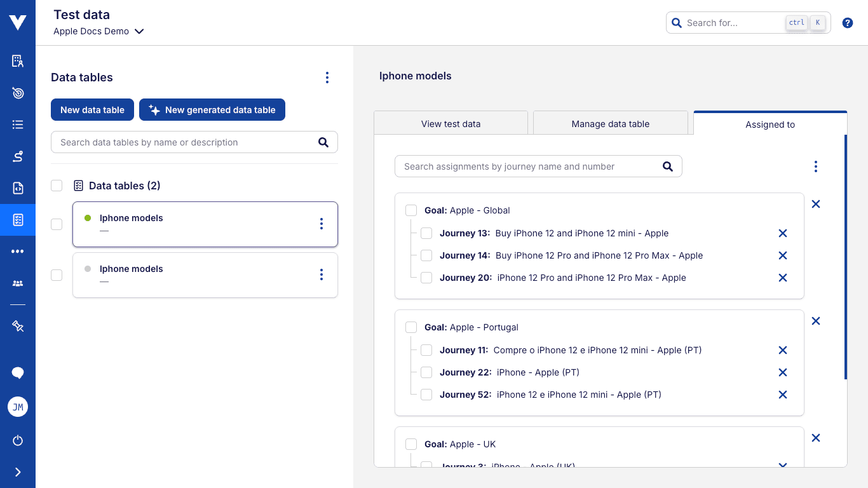
Task: Click search magnifier in data tables search
Action: click(x=323, y=142)
